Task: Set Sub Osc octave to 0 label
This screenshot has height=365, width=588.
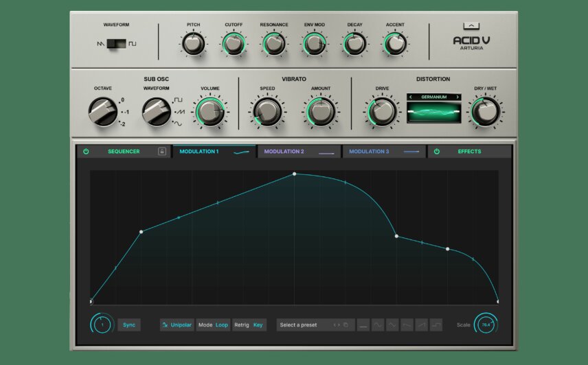Action: click(123, 100)
